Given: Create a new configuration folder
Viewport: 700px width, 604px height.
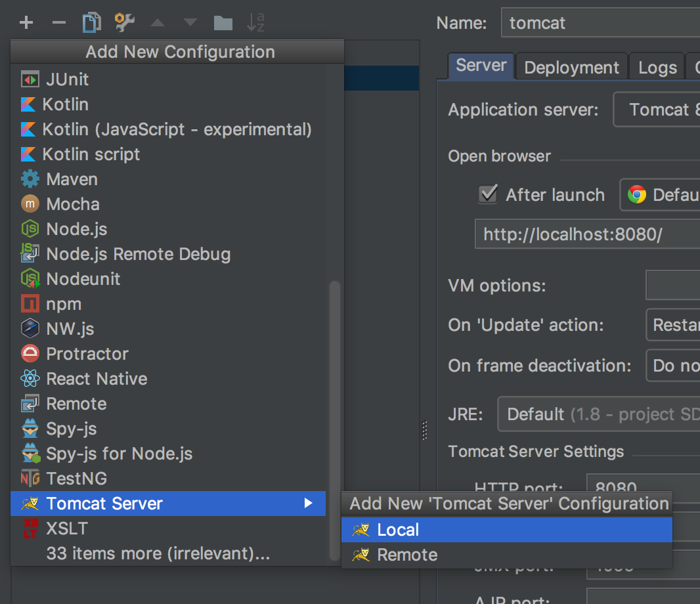Looking at the screenshot, I should (x=223, y=22).
